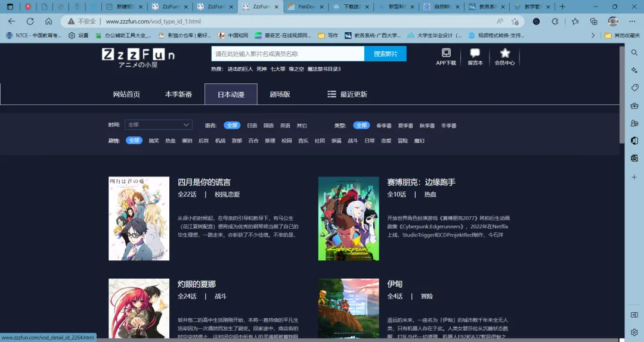Click the 四月是你的谎言 poster thumbnail

tap(139, 219)
